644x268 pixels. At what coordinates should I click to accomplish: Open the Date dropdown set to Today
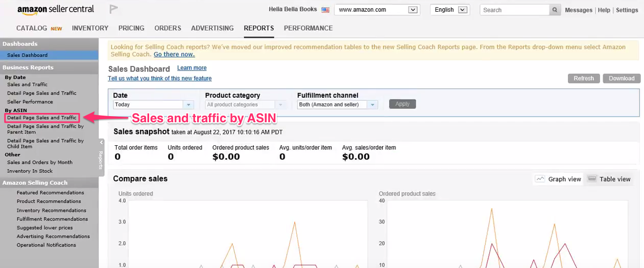coord(153,104)
